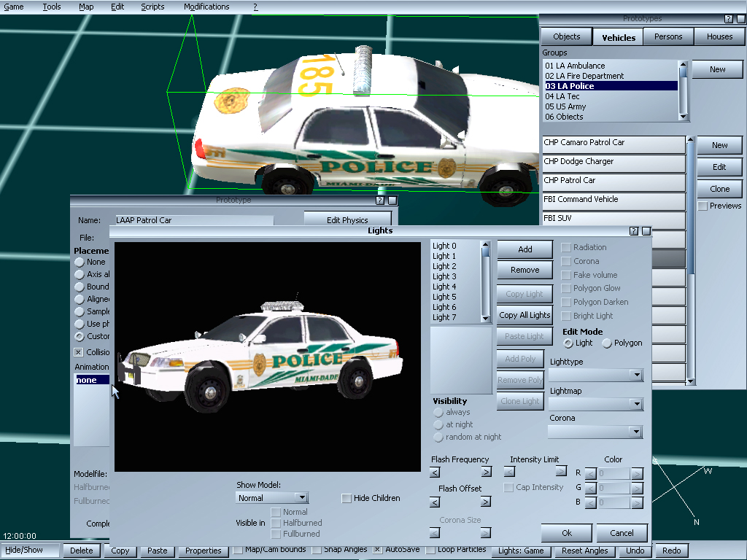Open the Modifications menu
The width and height of the screenshot is (747, 560).
(x=206, y=7)
